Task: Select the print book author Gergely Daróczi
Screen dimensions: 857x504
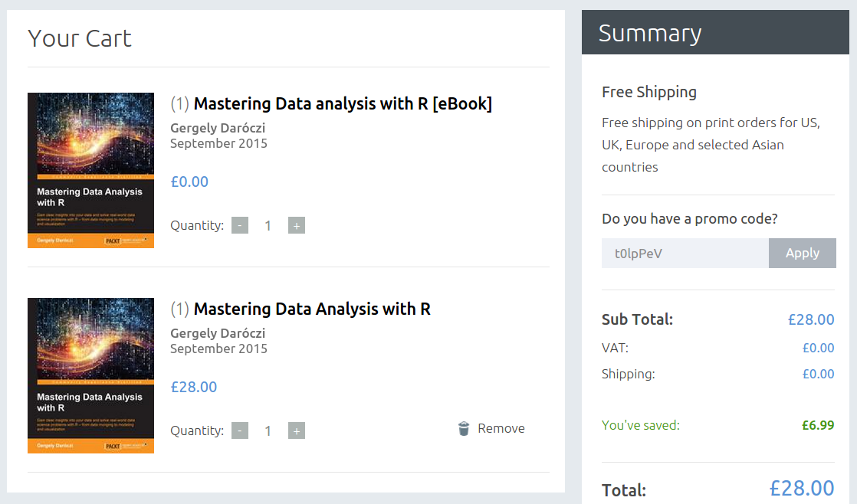Action: [218, 333]
